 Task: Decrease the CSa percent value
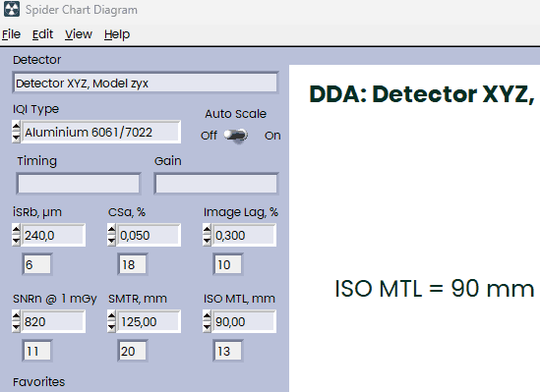[x=111, y=241]
